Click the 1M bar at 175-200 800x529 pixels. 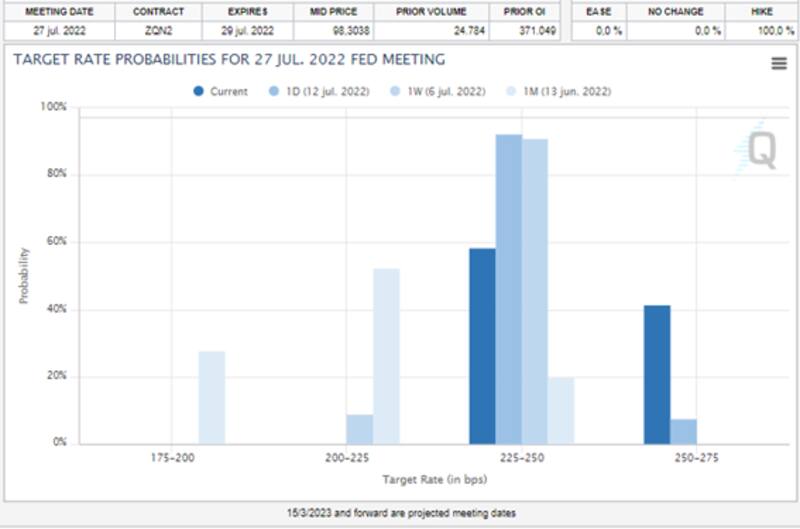(x=211, y=397)
